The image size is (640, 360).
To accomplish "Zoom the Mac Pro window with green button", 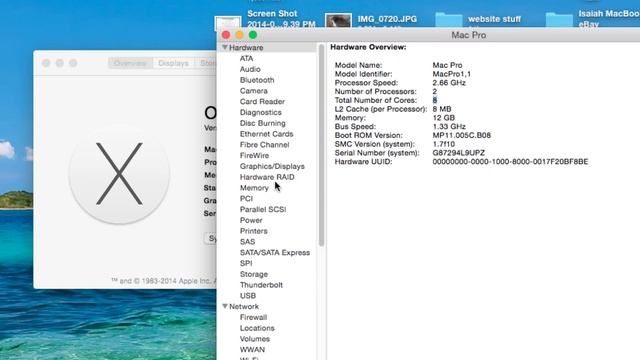I will click(253, 35).
